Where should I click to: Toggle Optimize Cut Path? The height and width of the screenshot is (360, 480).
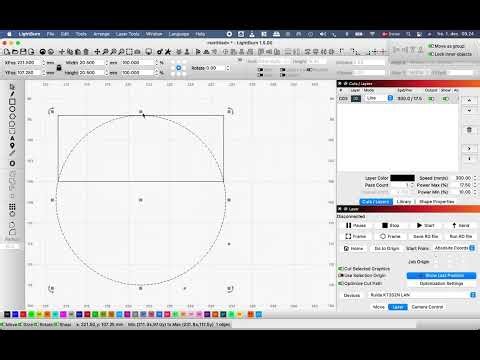341,283
